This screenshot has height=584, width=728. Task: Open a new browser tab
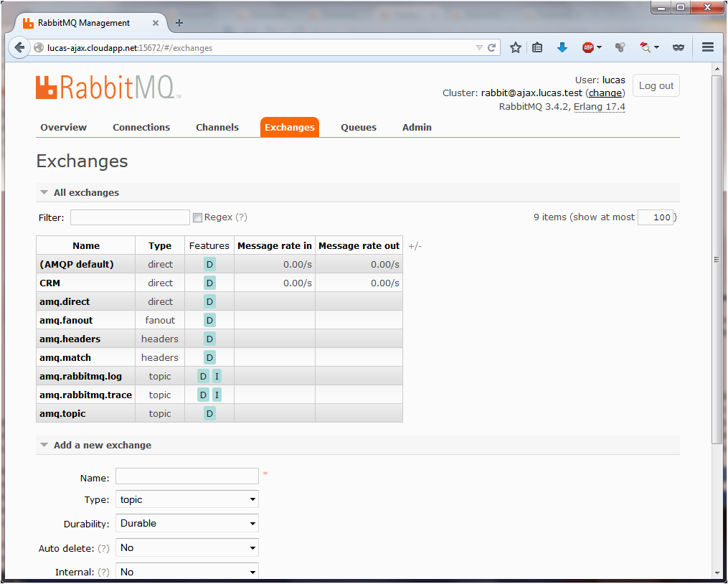tap(179, 23)
